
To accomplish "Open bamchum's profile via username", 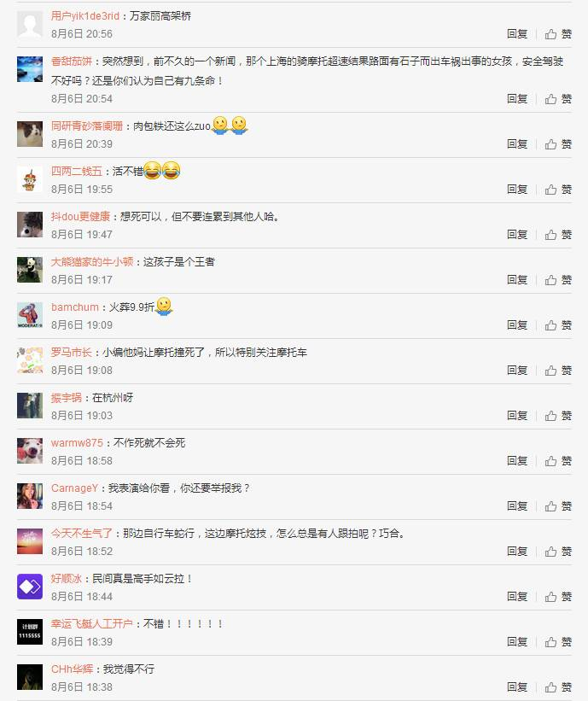I will [x=75, y=307].
